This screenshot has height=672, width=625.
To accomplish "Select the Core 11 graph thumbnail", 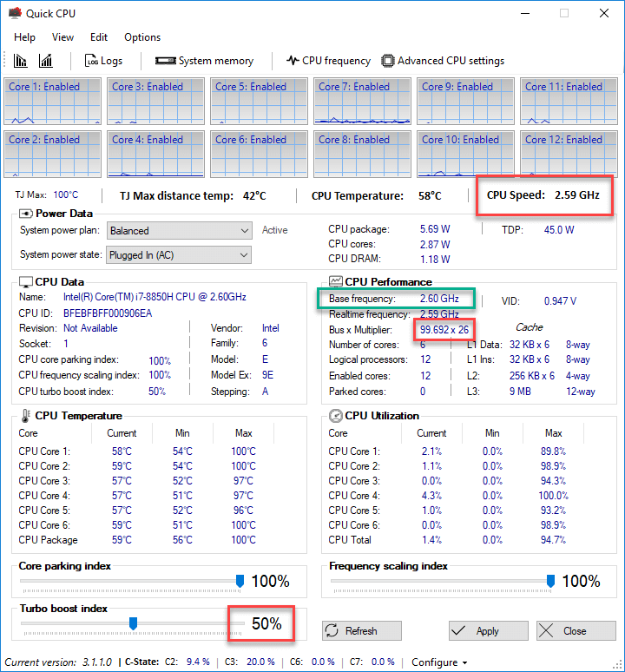I will click(569, 101).
